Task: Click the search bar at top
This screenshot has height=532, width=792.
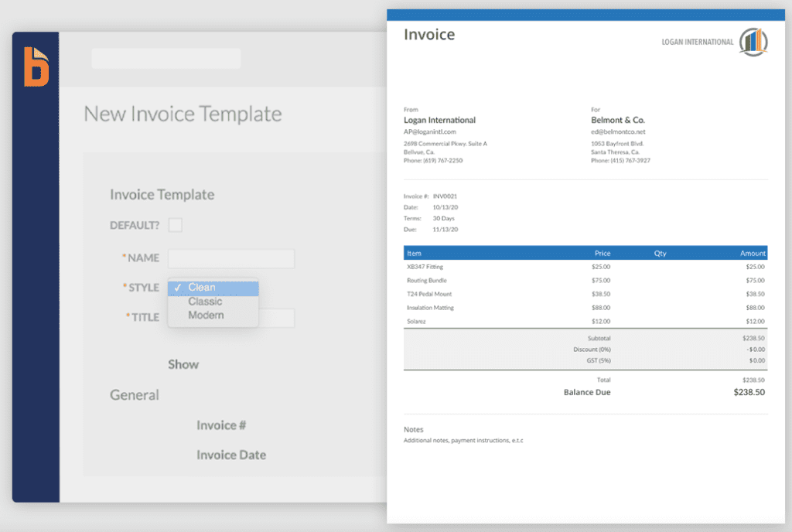Action: [x=166, y=59]
